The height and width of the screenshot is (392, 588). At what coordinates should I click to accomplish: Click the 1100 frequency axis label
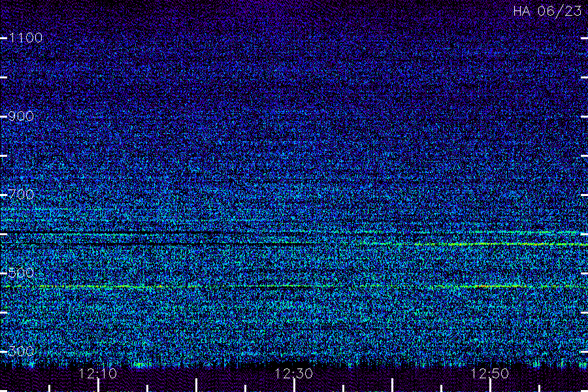click(25, 38)
